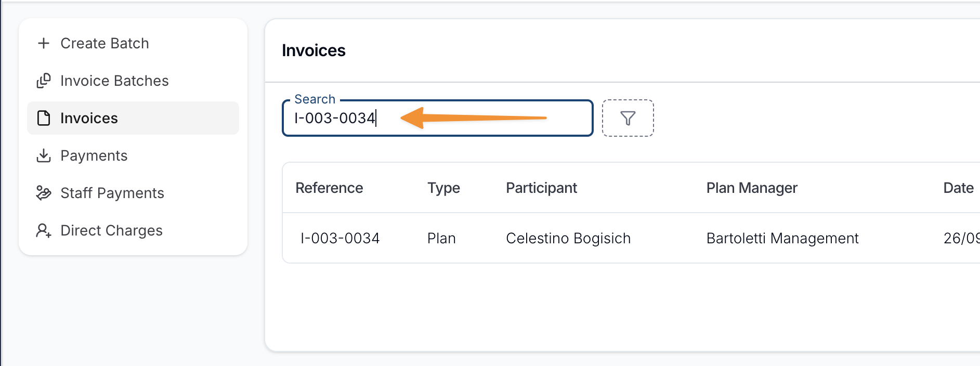Image resolution: width=980 pixels, height=366 pixels.
Task: Sort by the Type column header
Action: (x=443, y=188)
